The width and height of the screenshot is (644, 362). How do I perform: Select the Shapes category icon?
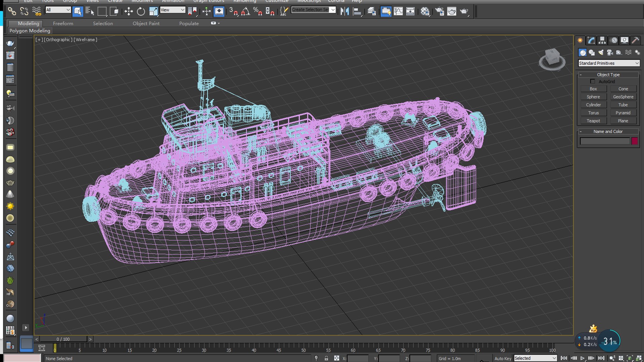[592, 53]
